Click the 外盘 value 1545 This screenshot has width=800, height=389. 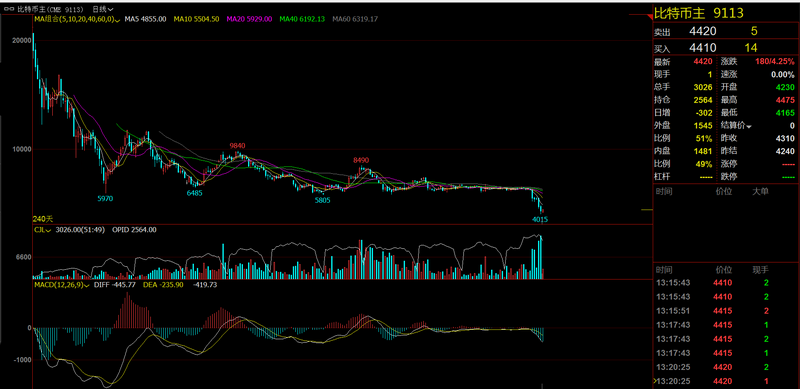[703, 126]
